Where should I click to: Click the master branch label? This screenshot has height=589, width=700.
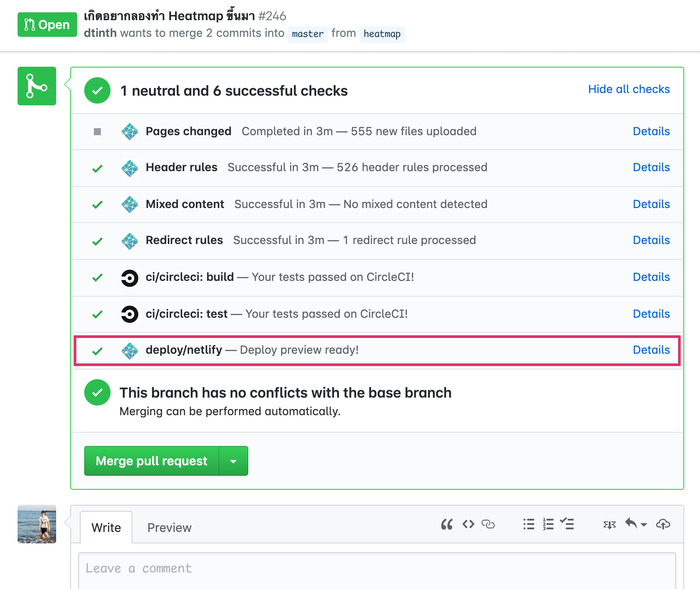click(308, 34)
